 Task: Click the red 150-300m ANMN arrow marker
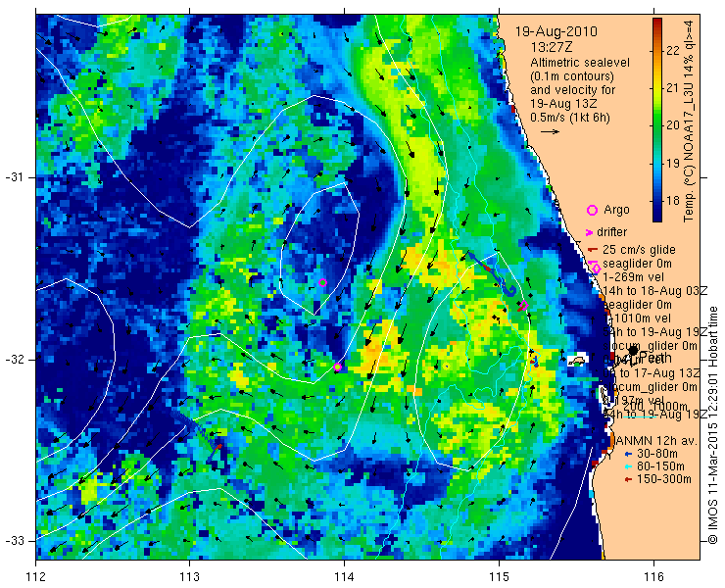[628, 479]
